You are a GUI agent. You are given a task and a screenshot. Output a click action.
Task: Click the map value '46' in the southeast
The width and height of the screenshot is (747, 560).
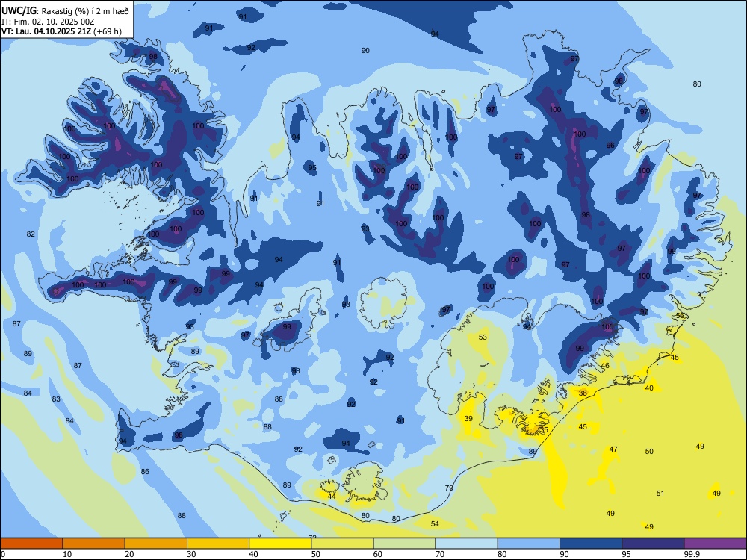click(605, 366)
